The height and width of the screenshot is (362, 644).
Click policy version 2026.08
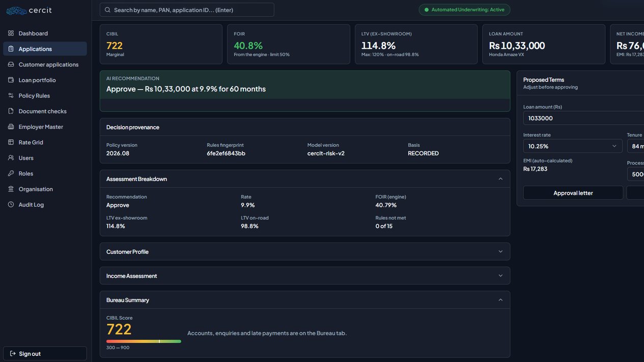click(x=118, y=153)
